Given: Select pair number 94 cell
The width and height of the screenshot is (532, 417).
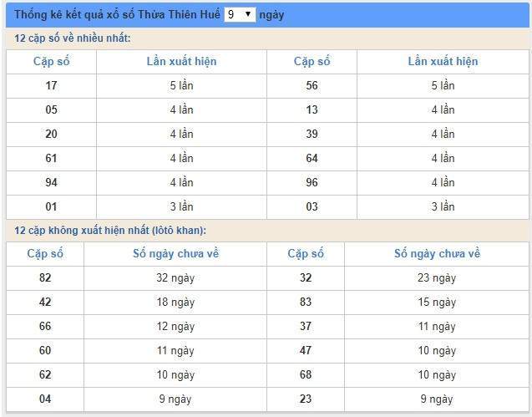Looking at the screenshot, I should [51, 182].
